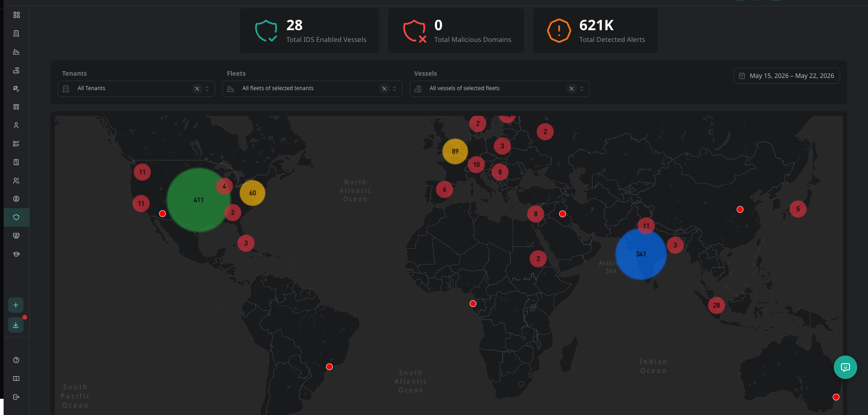
Task: Open the All Tenants combo box
Action: [x=136, y=89]
